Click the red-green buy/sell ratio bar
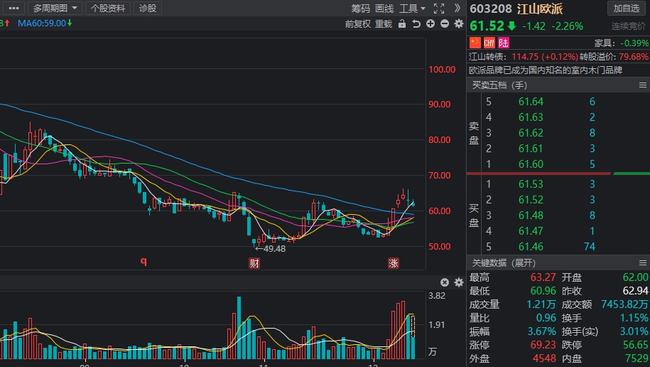Screen dimensions: 650x367 [x=558, y=173]
